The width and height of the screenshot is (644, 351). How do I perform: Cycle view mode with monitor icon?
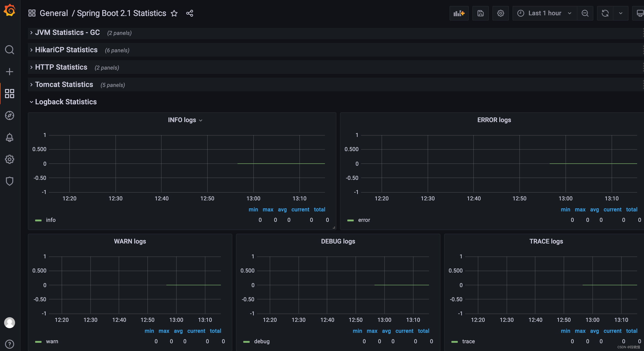pos(639,13)
